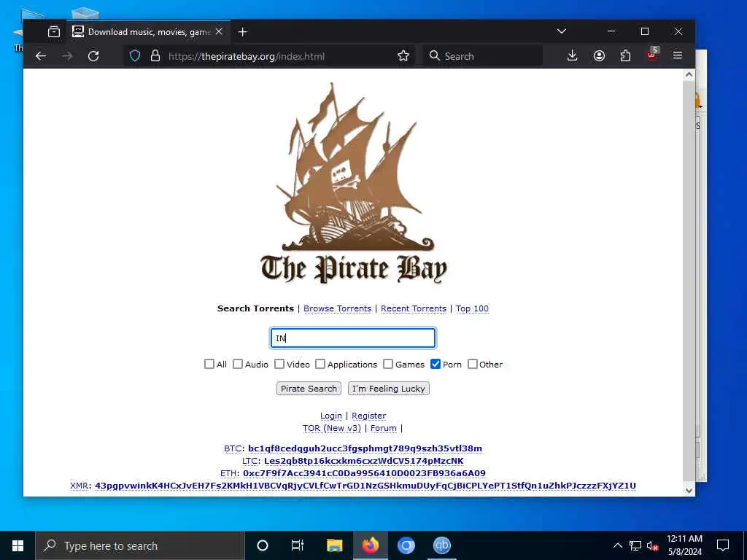Click the Pirate Bay ship logo
This screenshot has height=560, width=747.
[x=354, y=183]
